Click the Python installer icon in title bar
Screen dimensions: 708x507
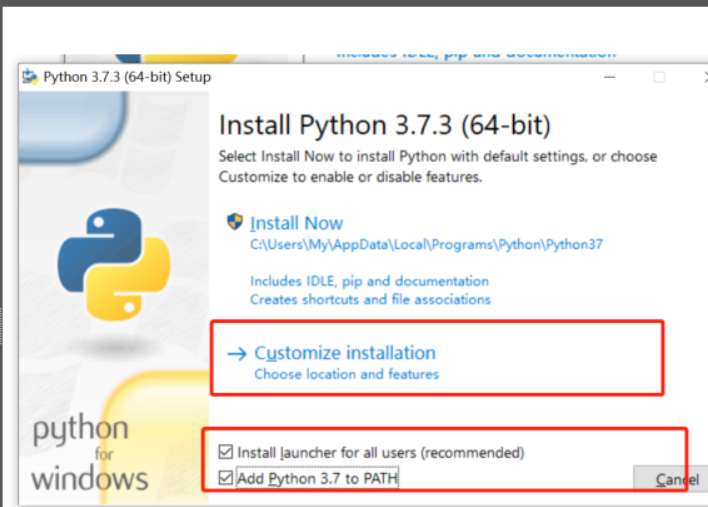pyautogui.click(x=30, y=77)
